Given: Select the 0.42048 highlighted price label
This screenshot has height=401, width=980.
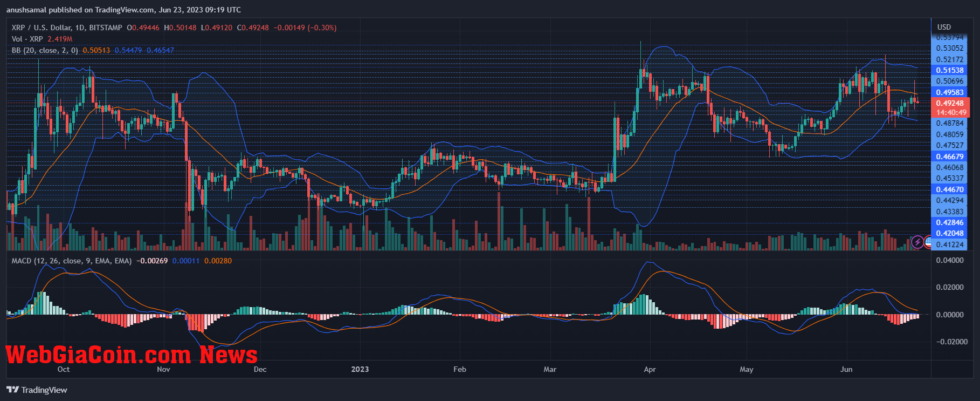Looking at the screenshot, I should click(x=950, y=233).
